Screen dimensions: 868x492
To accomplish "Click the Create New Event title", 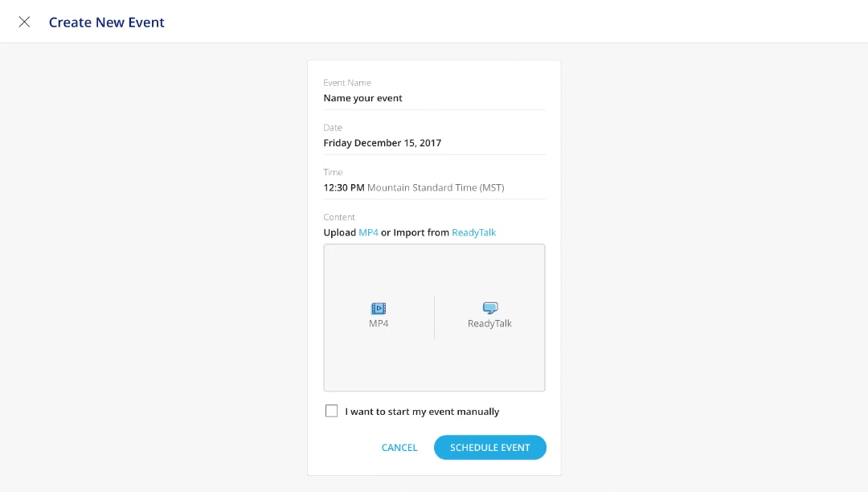I will click(106, 23).
